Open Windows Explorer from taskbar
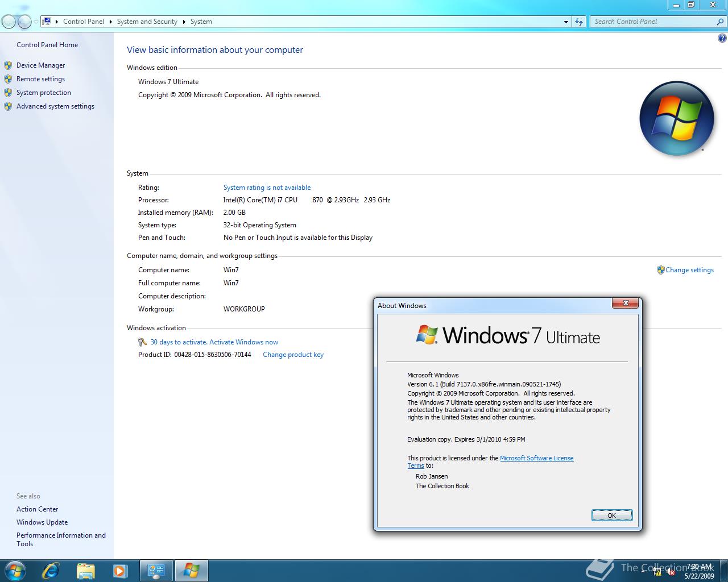The width and height of the screenshot is (728, 582). click(x=85, y=570)
